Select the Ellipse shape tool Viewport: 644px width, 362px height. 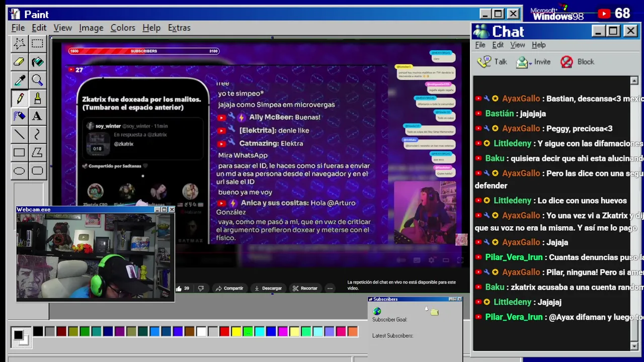click(19, 170)
